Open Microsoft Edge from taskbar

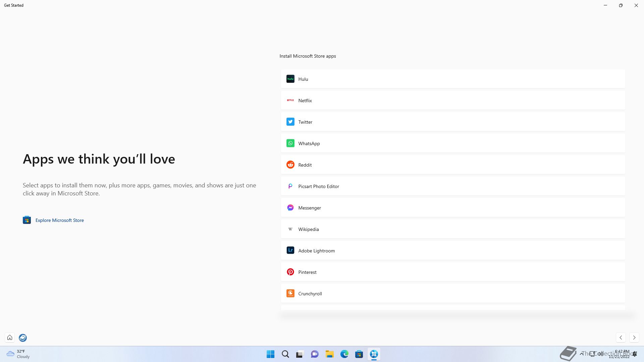[x=344, y=354]
